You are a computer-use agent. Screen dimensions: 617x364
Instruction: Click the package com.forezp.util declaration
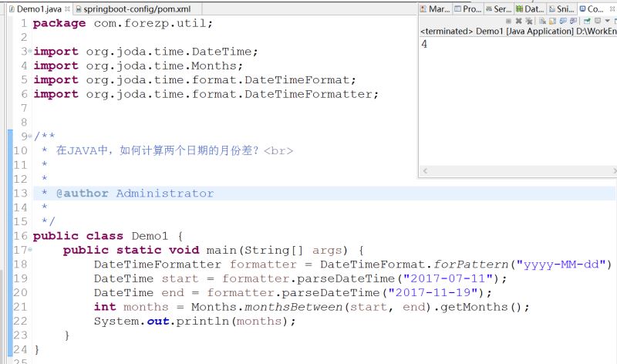123,23
